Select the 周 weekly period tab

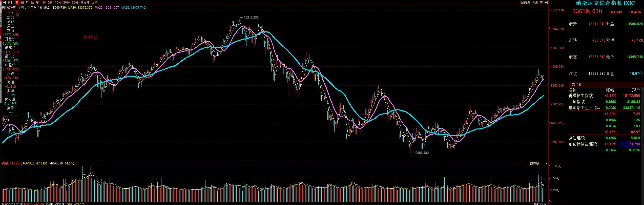pyautogui.click(x=22, y=3)
